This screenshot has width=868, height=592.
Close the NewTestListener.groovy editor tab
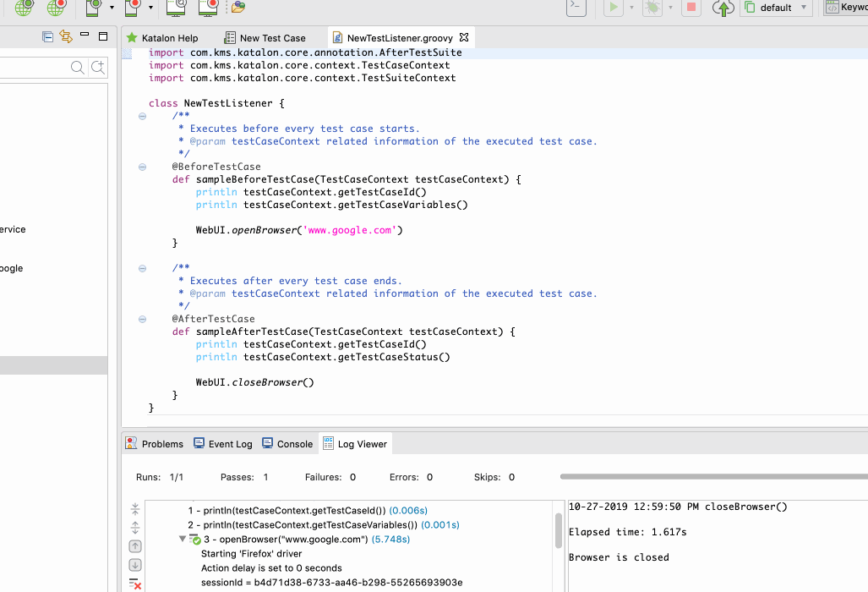tap(464, 38)
